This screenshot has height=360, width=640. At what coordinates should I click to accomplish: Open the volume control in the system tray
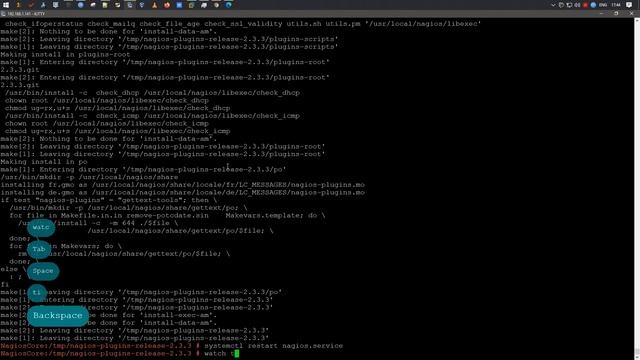(x=577, y=5)
